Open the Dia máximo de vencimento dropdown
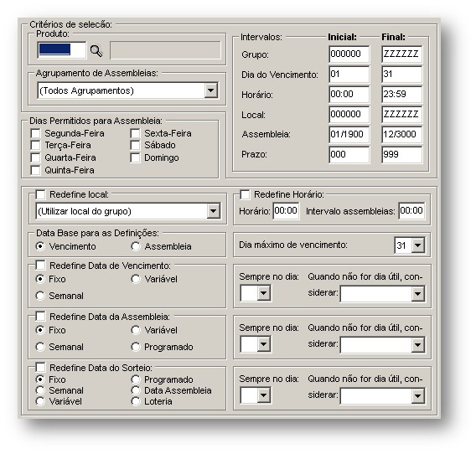The height and width of the screenshot is (454, 476). click(418, 245)
